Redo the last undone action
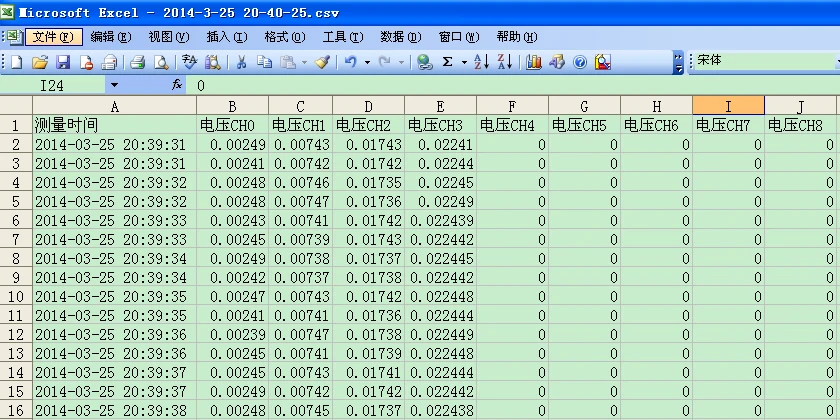 point(385,62)
